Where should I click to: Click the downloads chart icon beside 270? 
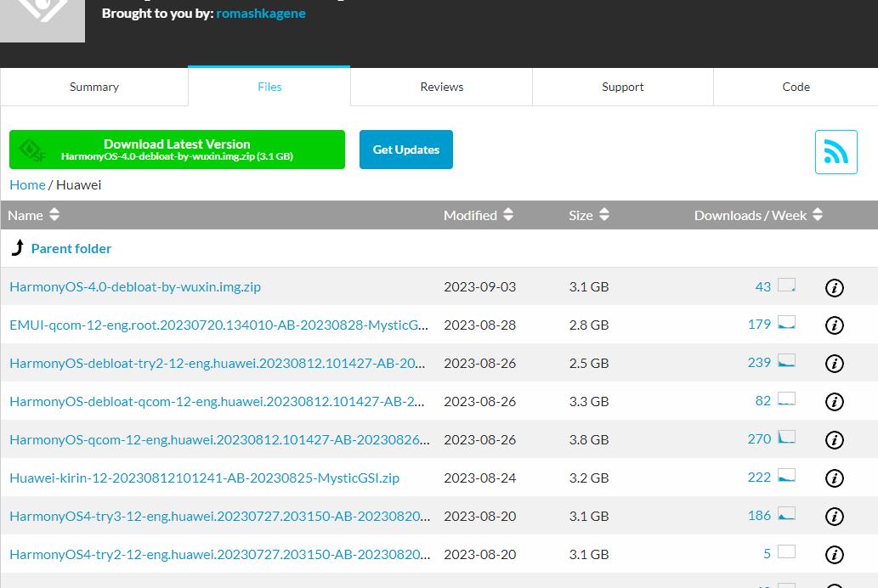point(786,438)
